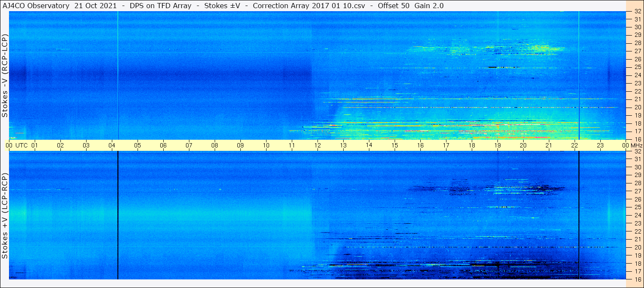Select the 16 hour tick on time axis

coord(420,146)
